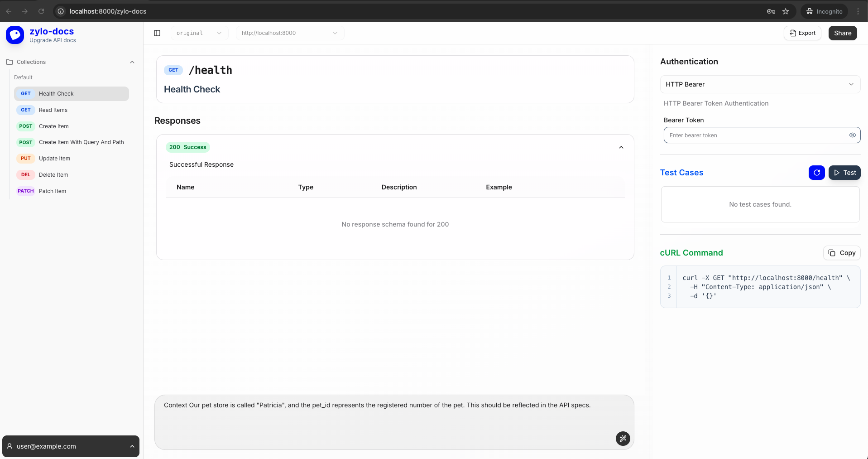Click the Export button

point(802,33)
